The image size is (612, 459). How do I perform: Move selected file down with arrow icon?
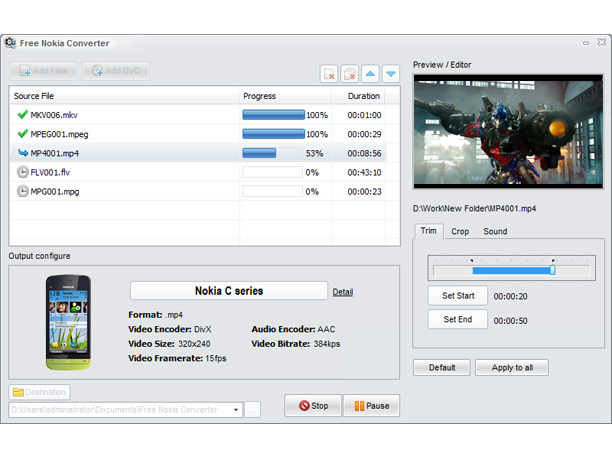tap(391, 73)
